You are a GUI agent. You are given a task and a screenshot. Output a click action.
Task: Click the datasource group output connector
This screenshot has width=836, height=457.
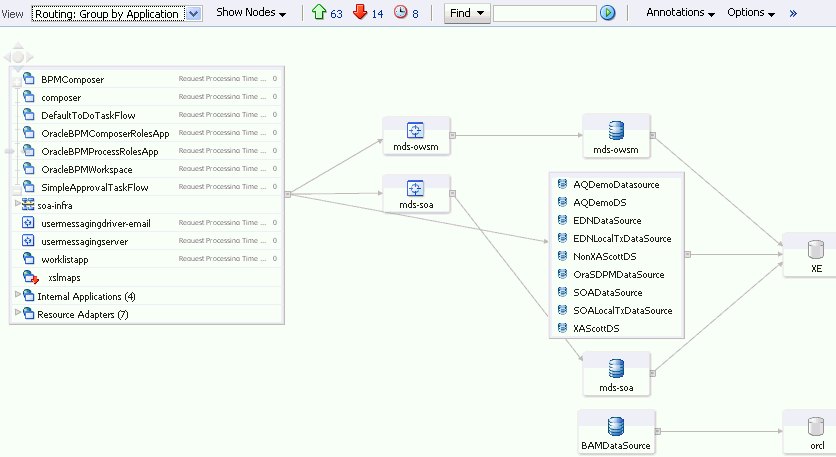688,254
